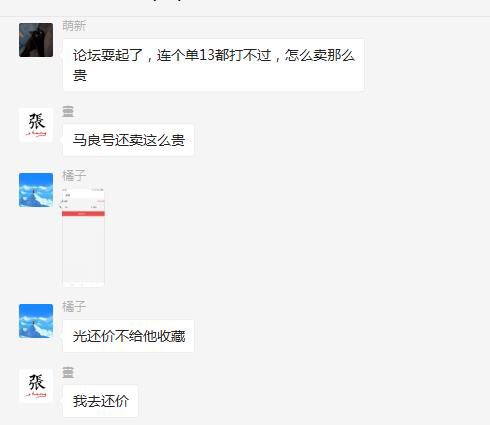Click 橘子's avatar beside 光还价不给他收藏
This screenshot has width=490, height=425.
pyautogui.click(x=36, y=321)
